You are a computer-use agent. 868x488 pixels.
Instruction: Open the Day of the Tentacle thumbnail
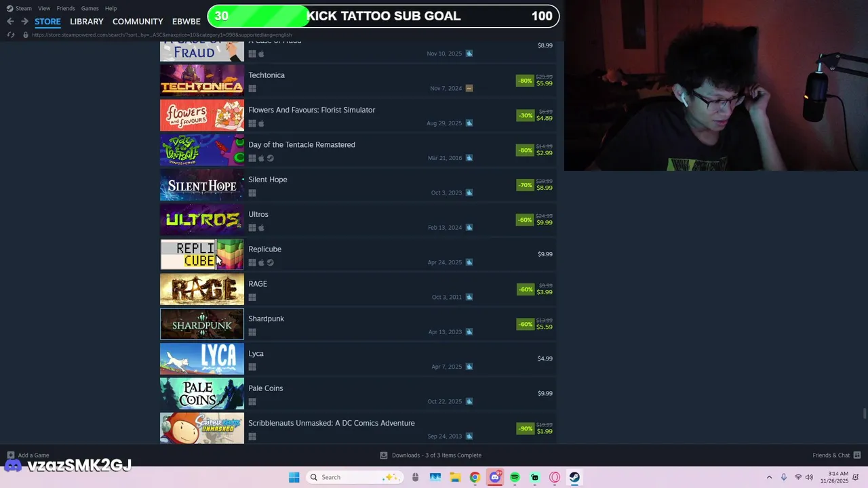[x=201, y=150]
